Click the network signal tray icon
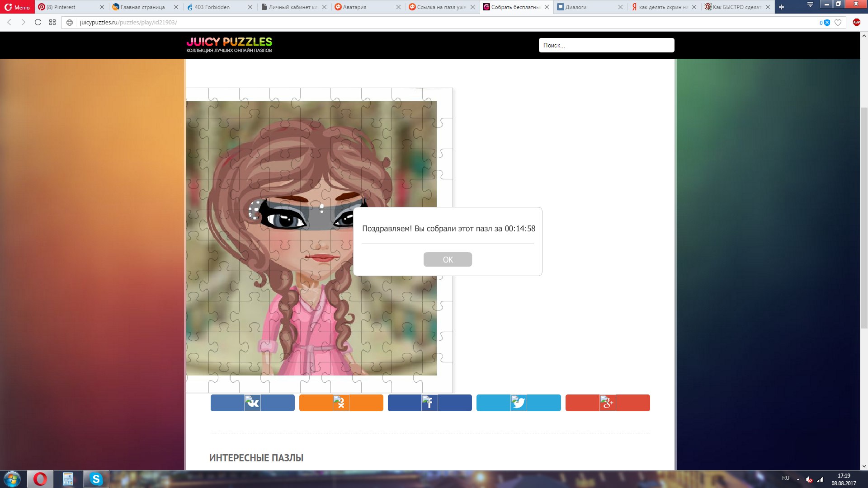 820,479
